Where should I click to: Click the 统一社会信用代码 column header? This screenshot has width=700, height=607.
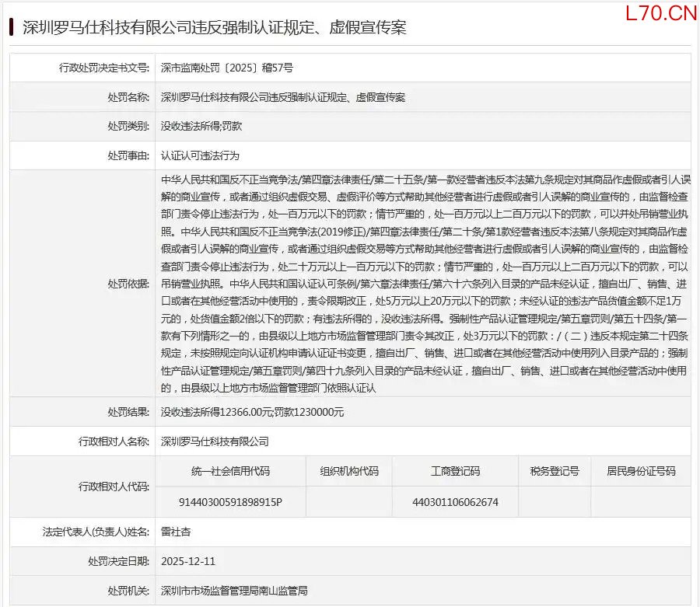point(231,471)
